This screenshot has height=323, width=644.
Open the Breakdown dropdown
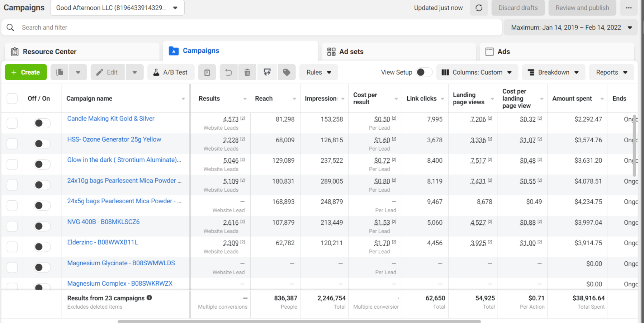(554, 72)
